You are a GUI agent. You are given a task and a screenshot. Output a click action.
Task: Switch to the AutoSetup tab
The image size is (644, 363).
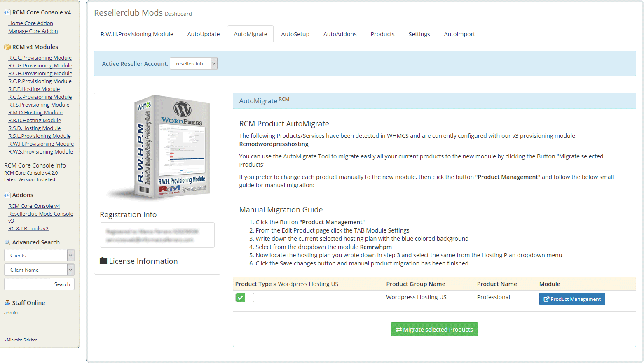pyautogui.click(x=295, y=34)
